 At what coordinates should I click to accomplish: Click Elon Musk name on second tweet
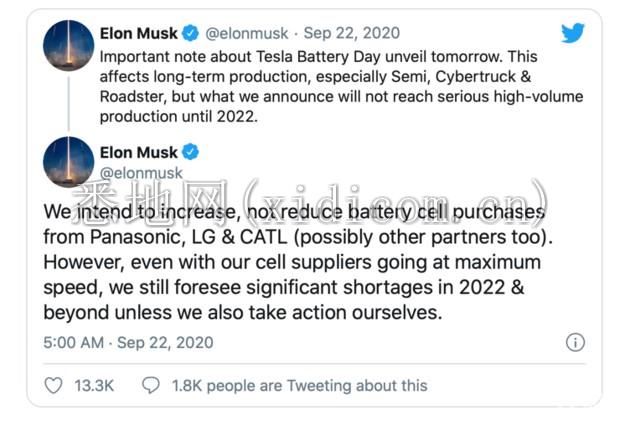point(139,153)
